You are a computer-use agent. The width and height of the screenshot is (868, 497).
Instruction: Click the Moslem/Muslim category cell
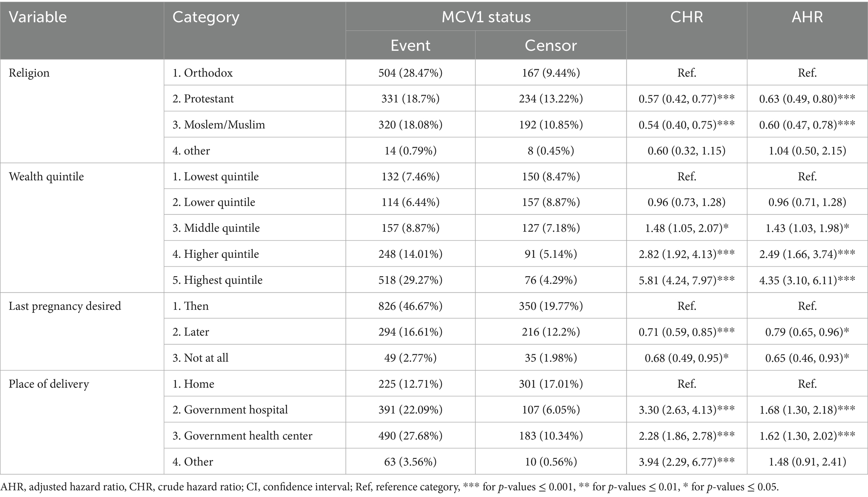tap(219, 125)
